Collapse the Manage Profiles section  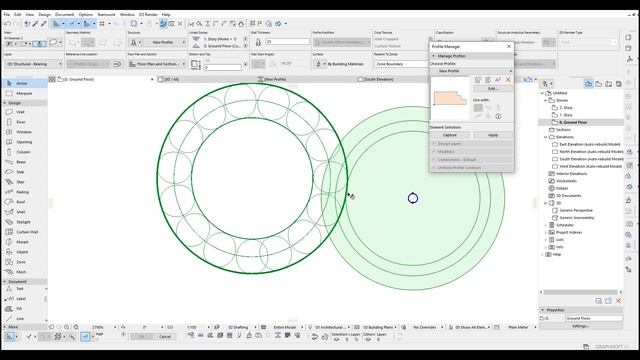[x=433, y=56]
